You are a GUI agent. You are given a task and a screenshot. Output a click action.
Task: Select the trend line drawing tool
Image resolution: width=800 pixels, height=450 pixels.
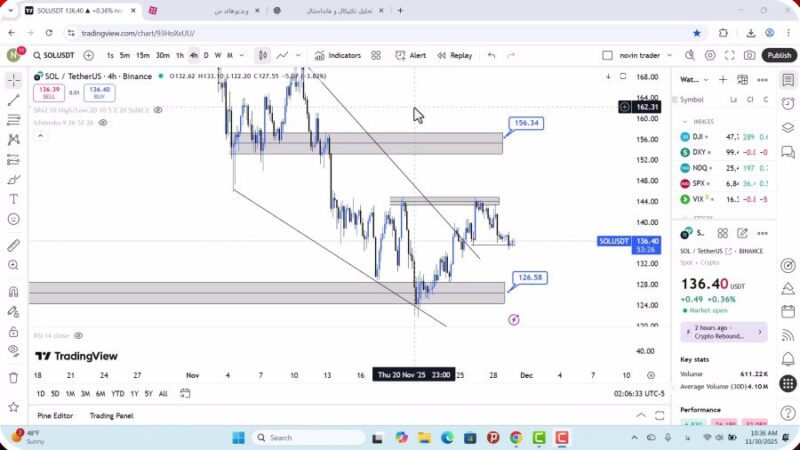pyautogui.click(x=13, y=100)
